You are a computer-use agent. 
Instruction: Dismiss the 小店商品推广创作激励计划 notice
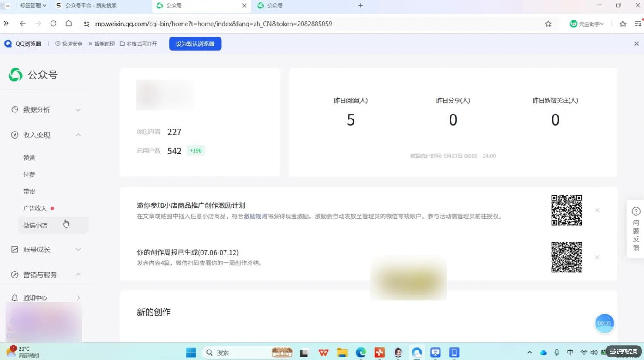tap(597, 211)
